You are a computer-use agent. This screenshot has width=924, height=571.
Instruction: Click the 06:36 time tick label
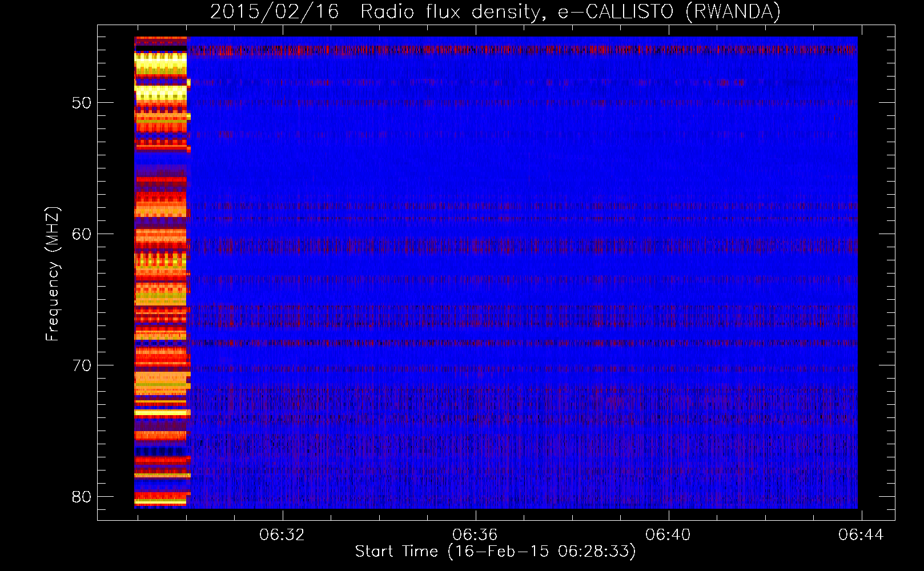(x=475, y=535)
